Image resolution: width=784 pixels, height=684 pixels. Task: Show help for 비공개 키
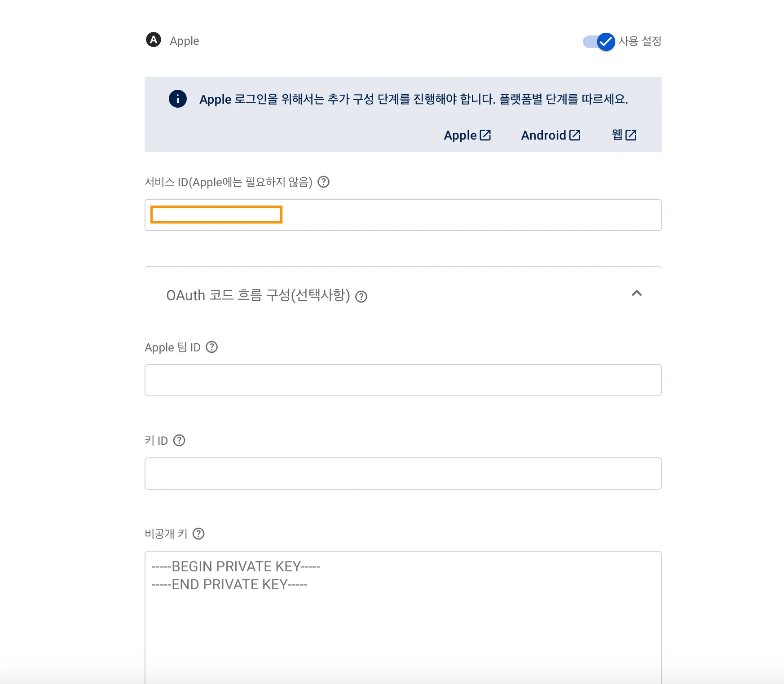coord(198,534)
